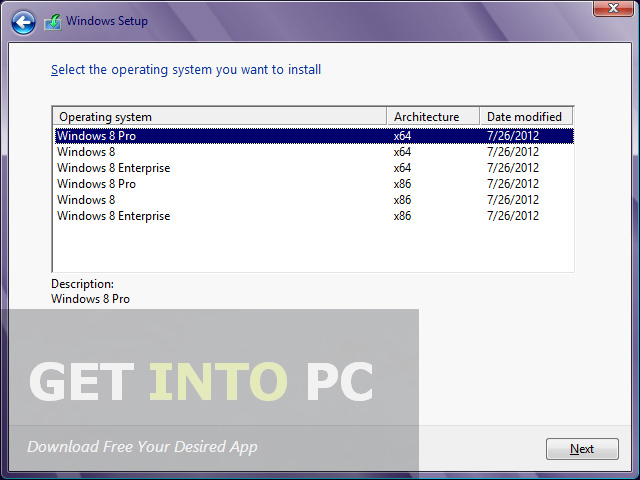
Task: Click the blue back arrow button
Action: (23, 22)
